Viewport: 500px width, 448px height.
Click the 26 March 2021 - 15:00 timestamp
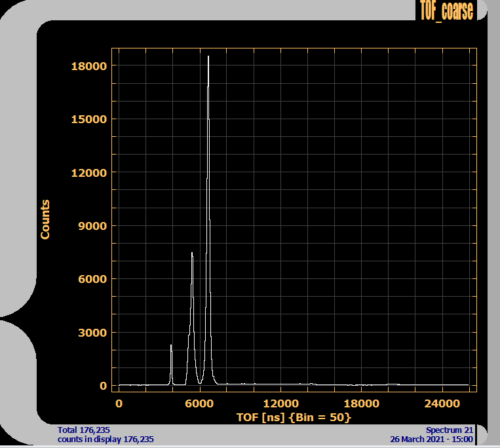pos(431,439)
